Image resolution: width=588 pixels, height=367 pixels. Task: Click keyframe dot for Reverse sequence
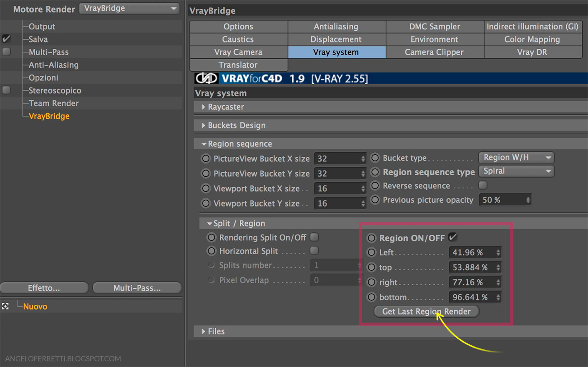[x=375, y=186]
